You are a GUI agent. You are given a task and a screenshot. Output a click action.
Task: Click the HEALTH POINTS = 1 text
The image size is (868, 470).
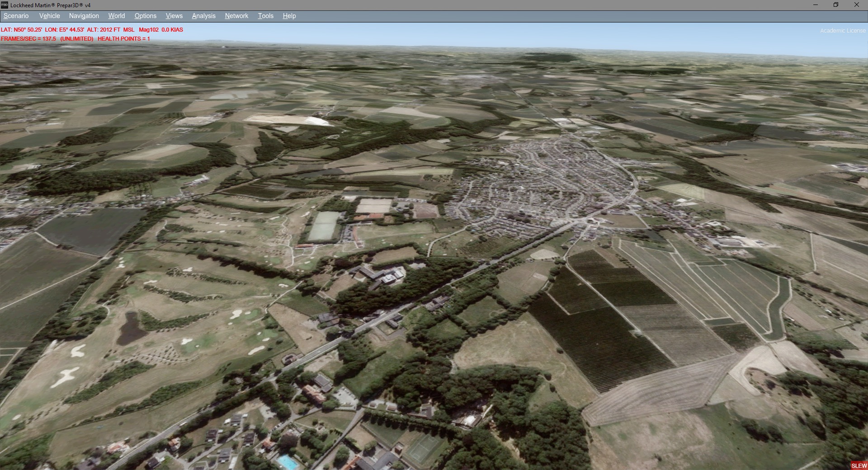pos(124,39)
